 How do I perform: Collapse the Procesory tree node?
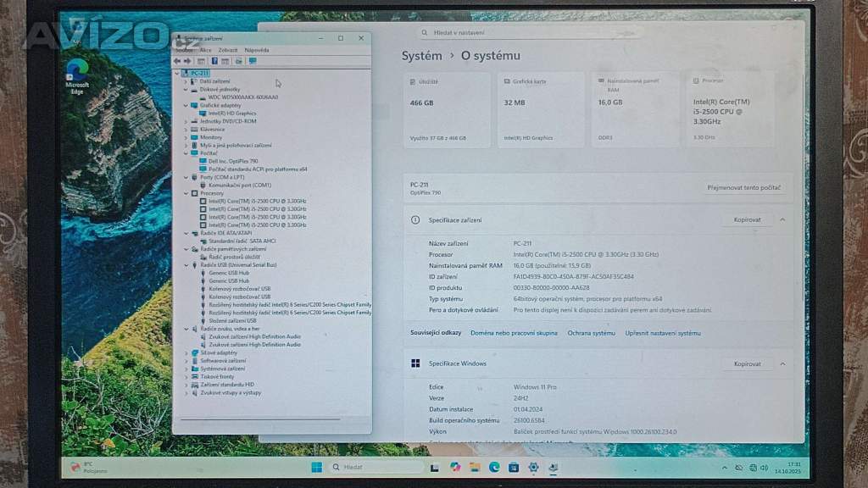tap(186, 193)
